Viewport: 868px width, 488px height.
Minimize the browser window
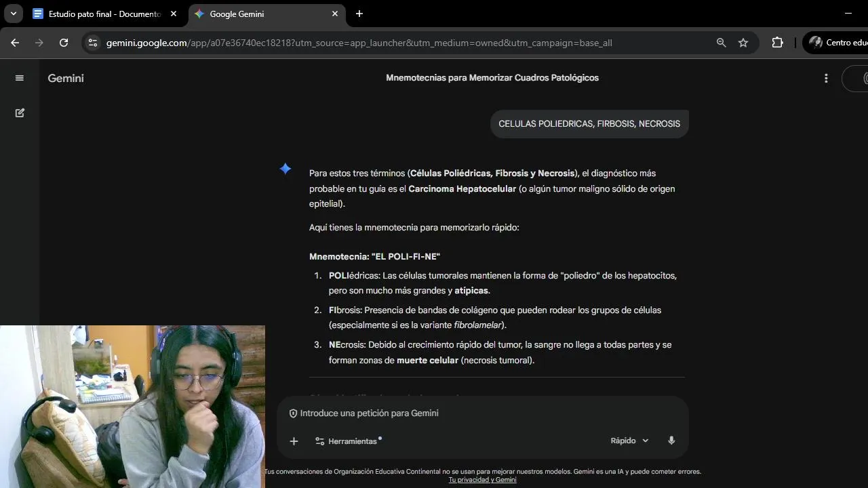pyautogui.click(x=848, y=14)
